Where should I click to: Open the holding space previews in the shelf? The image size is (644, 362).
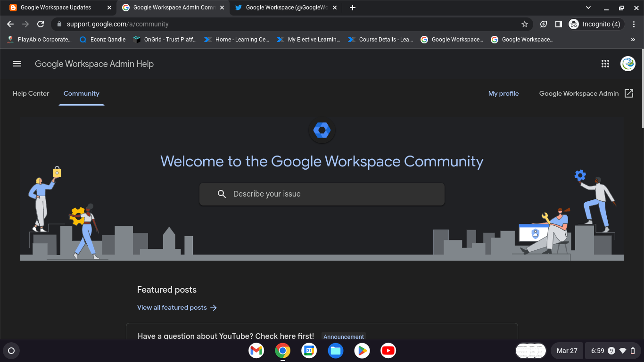pyautogui.click(x=531, y=351)
